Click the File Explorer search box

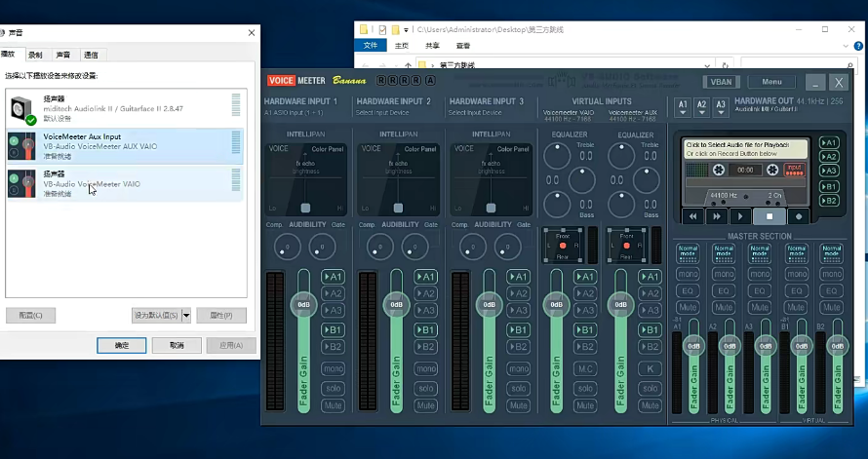click(x=797, y=65)
